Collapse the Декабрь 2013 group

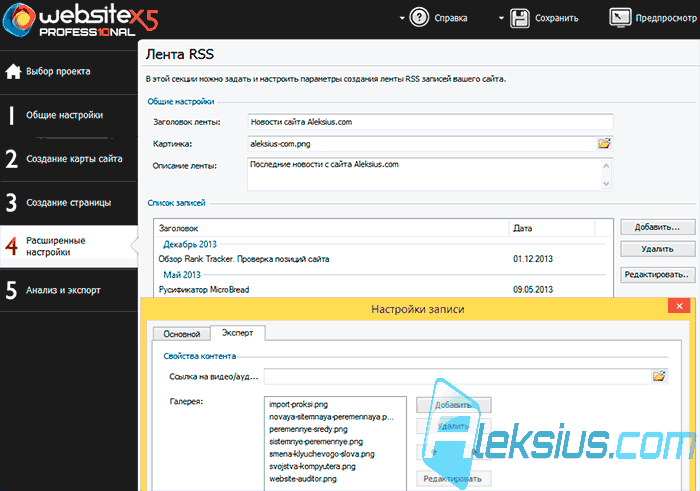[x=190, y=244]
